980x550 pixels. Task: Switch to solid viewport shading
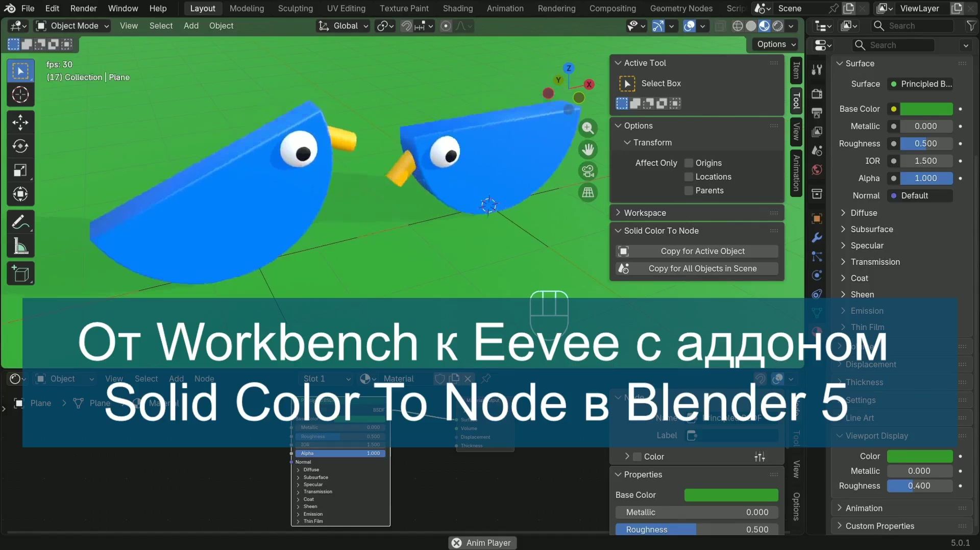coord(751,26)
